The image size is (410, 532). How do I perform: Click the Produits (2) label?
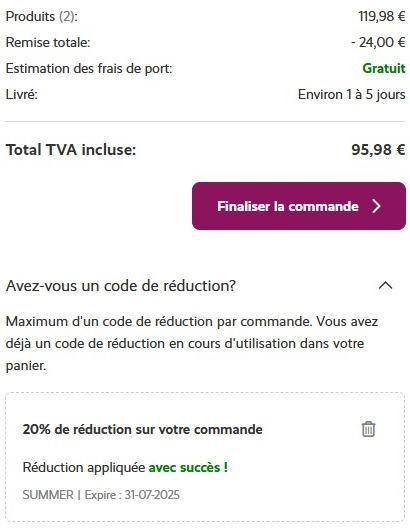pyautogui.click(x=42, y=16)
